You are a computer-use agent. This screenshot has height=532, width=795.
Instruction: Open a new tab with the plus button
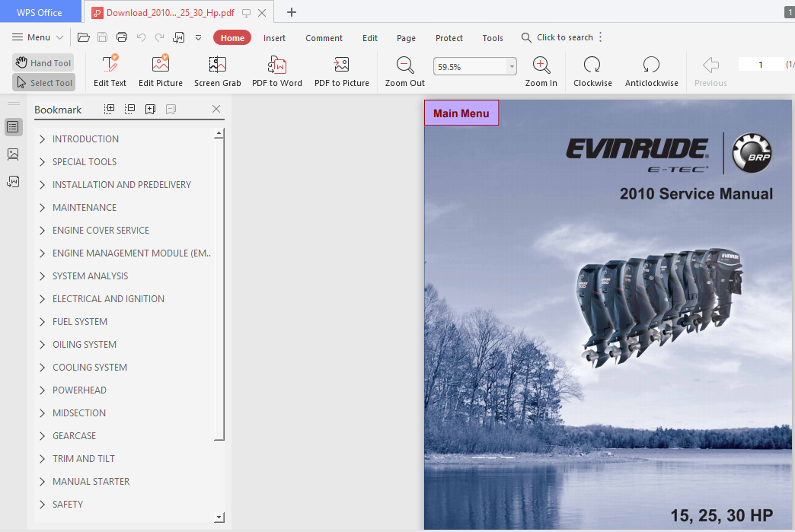click(292, 12)
